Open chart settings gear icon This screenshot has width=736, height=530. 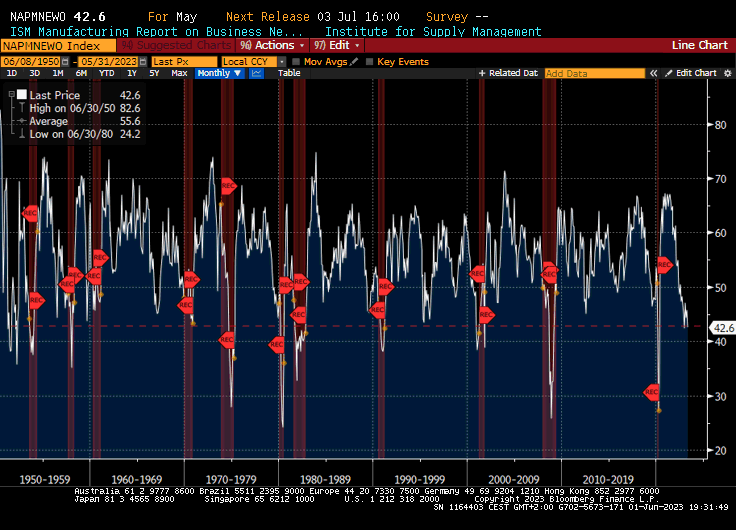click(x=728, y=73)
